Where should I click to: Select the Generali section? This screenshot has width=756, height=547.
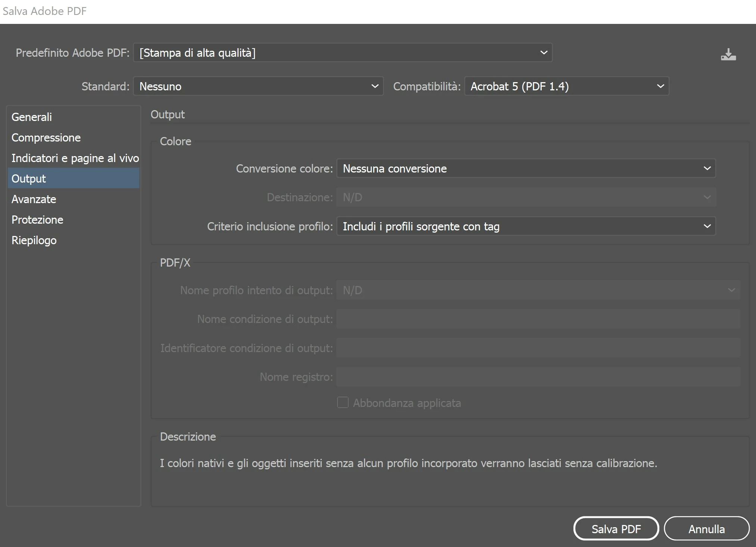(x=32, y=117)
